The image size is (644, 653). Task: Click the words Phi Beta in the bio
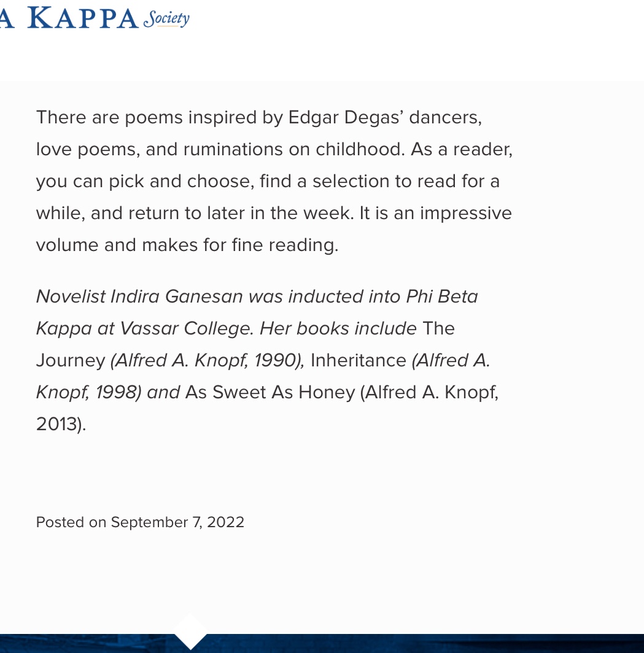tap(442, 296)
